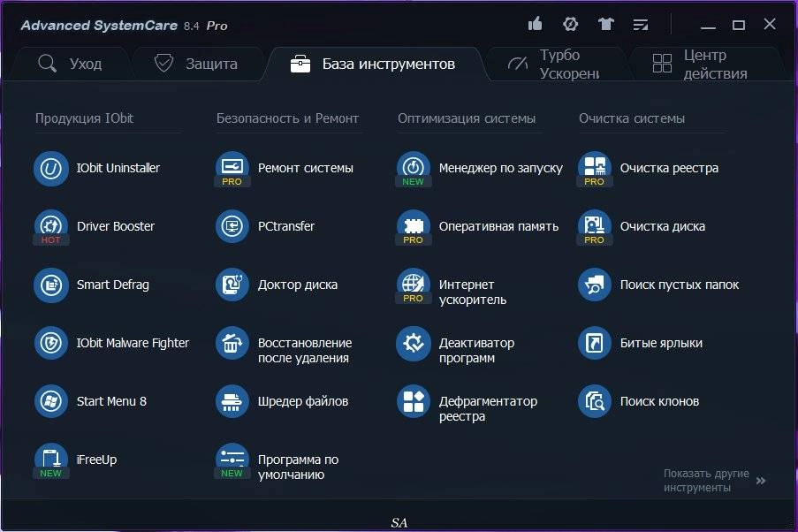Viewport: 798px width, 532px height.
Task: Open the Битые ярлыки icon
Action: tap(595, 343)
